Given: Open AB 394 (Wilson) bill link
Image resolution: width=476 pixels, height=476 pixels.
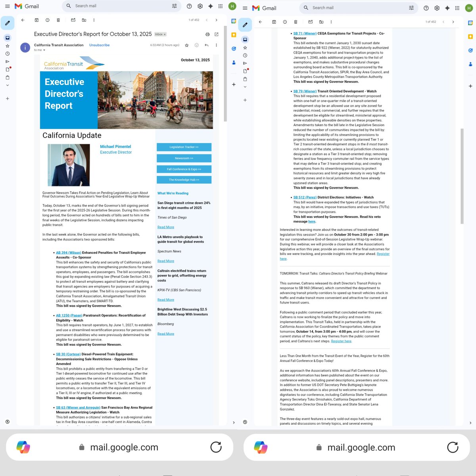Looking at the screenshot, I should point(69,253).
